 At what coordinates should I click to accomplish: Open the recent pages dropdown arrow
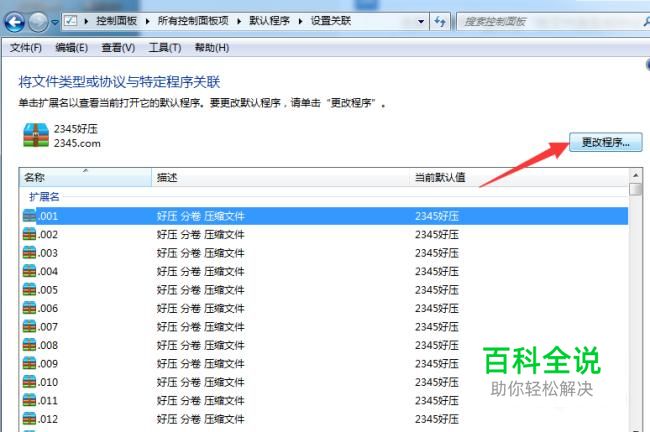(55, 22)
